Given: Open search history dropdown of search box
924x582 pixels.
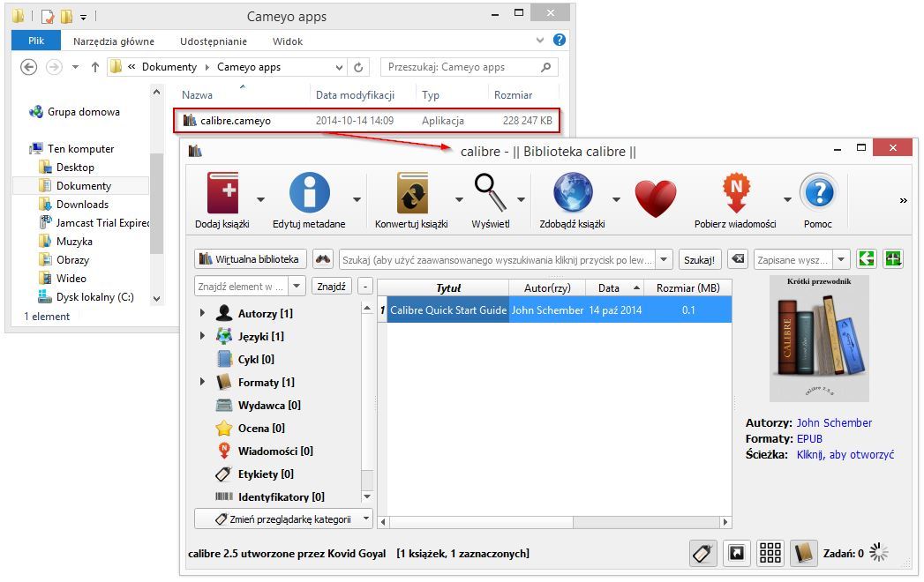Looking at the screenshot, I should pyautogui.click(x=665, y=259).
